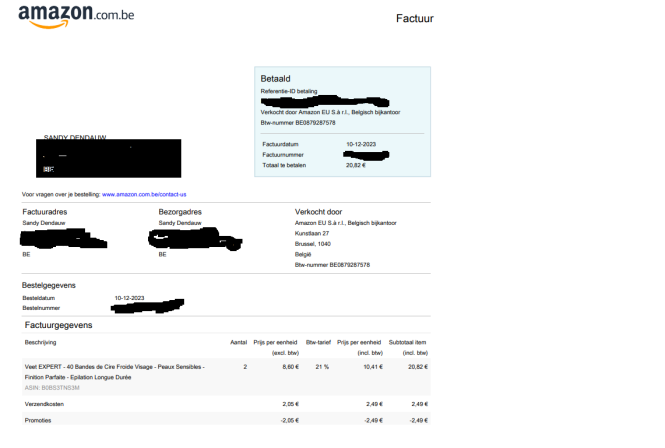665x448 pixels.
Task: Click Sandy Dendauw under Factuuradres
Action: coord(44,223)
